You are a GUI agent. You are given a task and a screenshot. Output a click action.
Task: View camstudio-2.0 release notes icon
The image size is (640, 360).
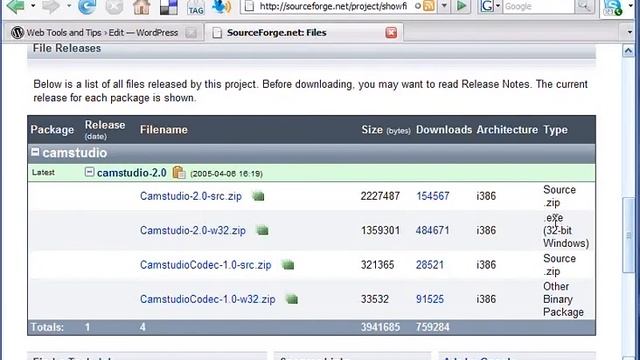pos(179,173)
